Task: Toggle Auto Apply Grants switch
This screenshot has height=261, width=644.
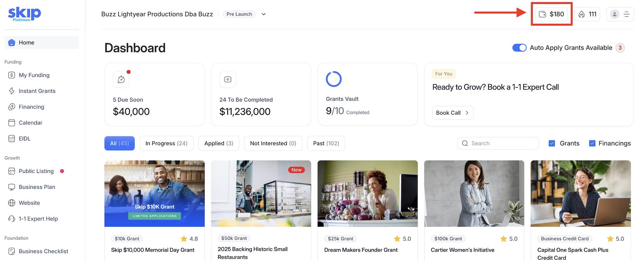Action: pyautogui.click(x=519, y=48)
